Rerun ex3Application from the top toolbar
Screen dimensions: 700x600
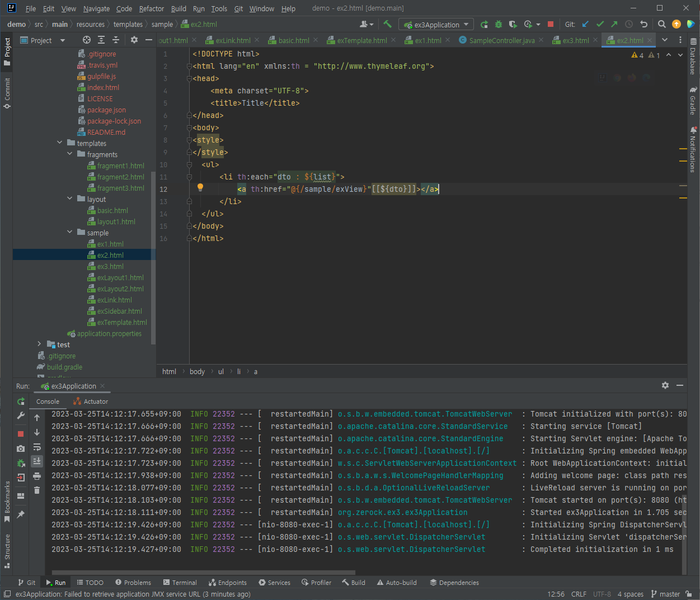point(484,24)
